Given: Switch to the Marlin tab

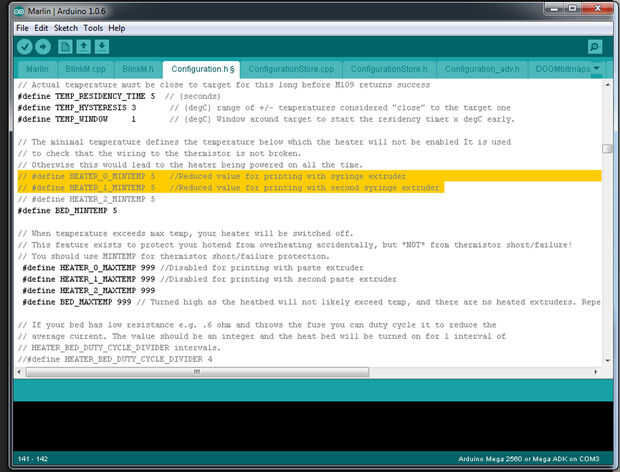Looking at the screenshot, I should click(37, 69).
